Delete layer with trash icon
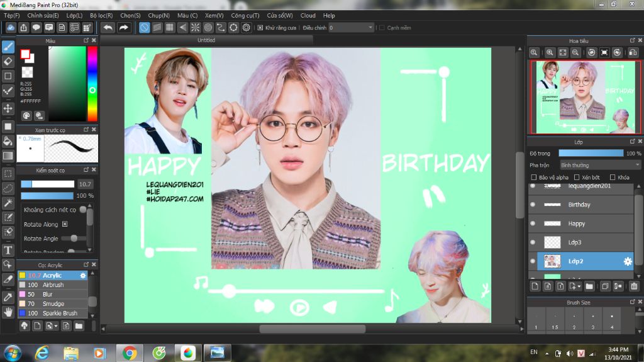Screen dimensions: 644x362 634,286
